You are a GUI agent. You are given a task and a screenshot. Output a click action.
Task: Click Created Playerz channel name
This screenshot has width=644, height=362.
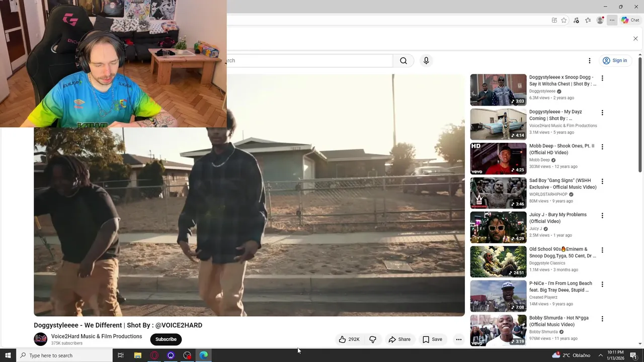click(x=543, y=297)
